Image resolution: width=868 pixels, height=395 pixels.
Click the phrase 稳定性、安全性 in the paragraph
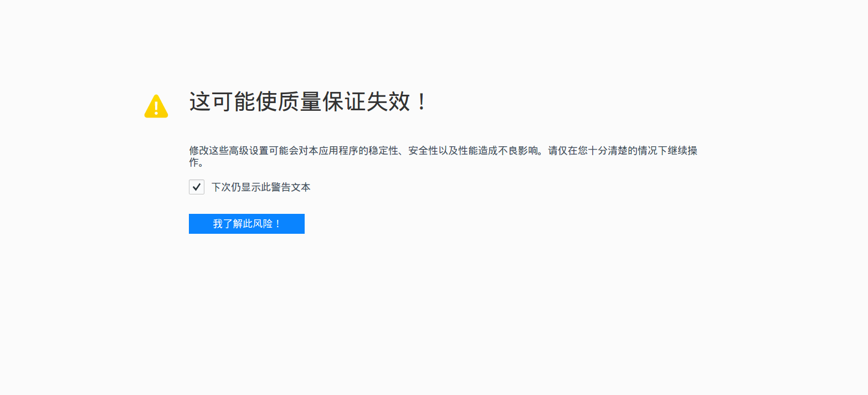pyautogui.click(x=403, y=151)
